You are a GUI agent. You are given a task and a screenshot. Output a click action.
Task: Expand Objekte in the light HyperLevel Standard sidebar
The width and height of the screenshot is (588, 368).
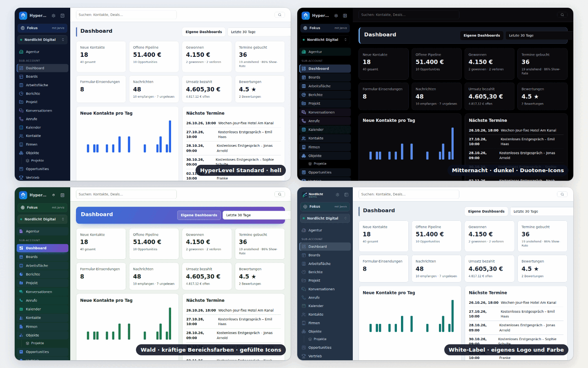click(x=42, y=153)
